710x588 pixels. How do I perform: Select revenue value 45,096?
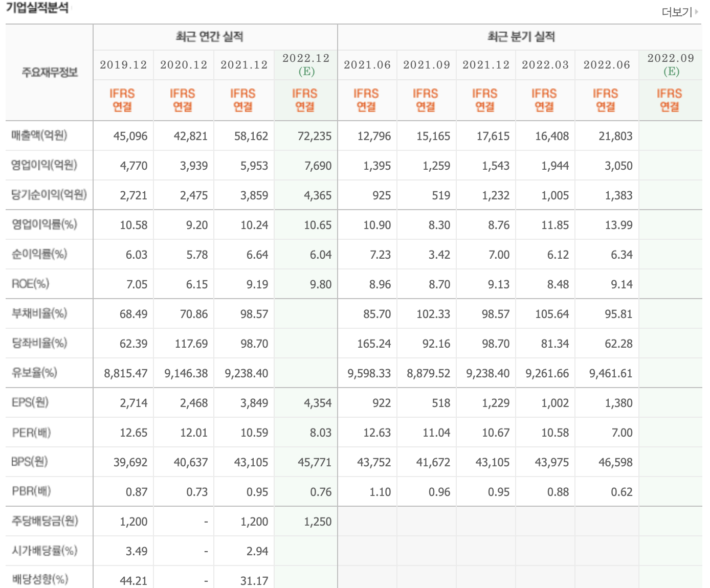point(130,137)
